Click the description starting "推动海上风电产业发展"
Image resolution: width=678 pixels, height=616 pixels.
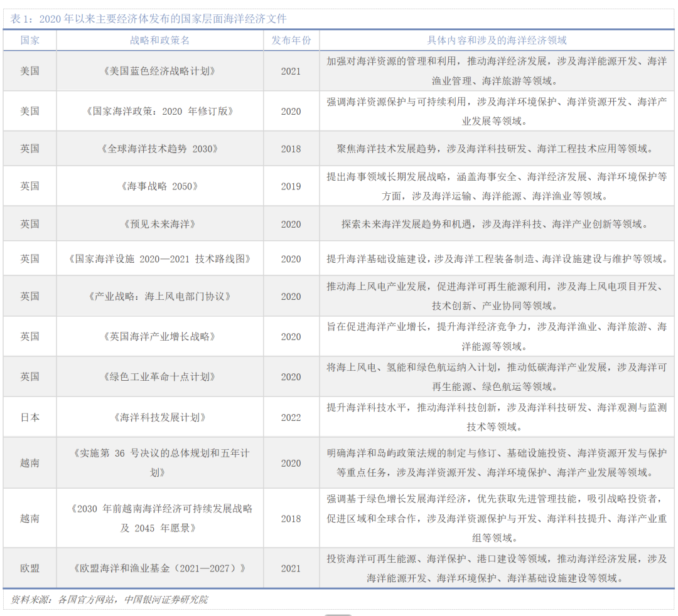497,296
